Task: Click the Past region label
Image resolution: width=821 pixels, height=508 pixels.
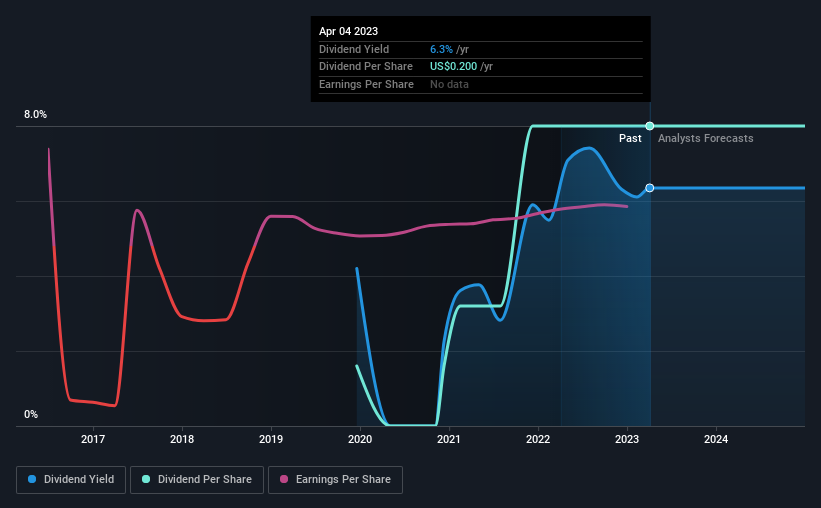Action: tap(630, 138)
